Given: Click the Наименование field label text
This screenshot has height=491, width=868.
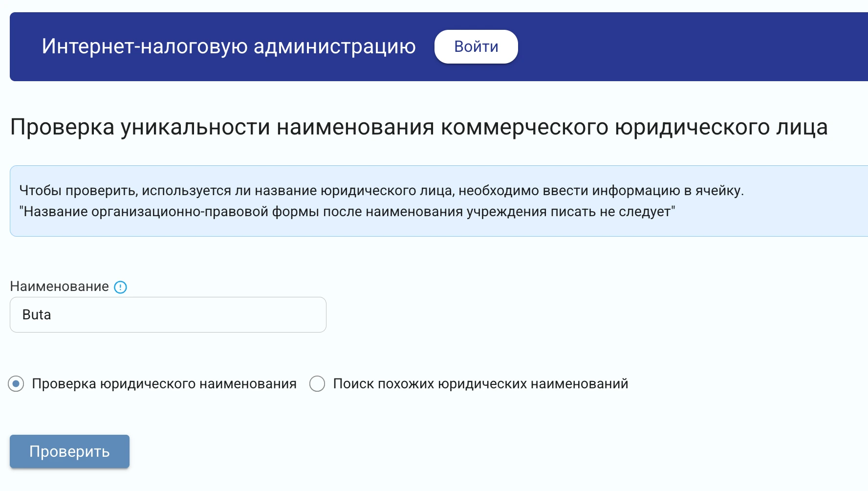Looking at the screenshot, I should tap(59, 287).
